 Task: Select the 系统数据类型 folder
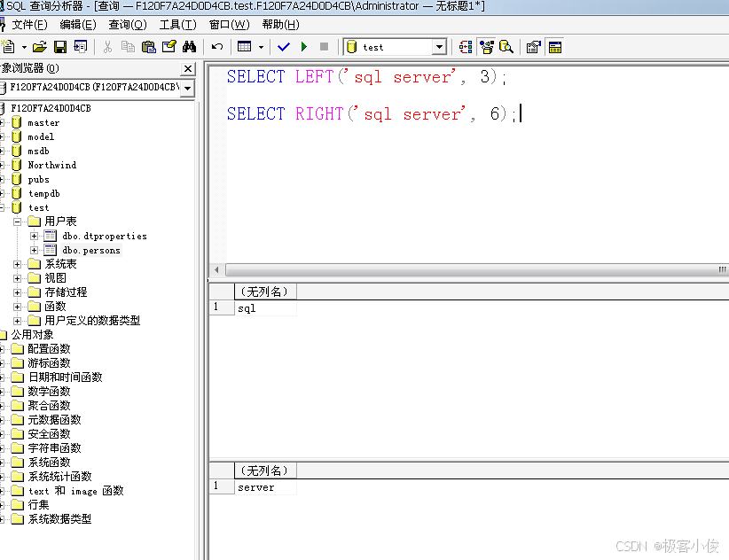(59, 519)
